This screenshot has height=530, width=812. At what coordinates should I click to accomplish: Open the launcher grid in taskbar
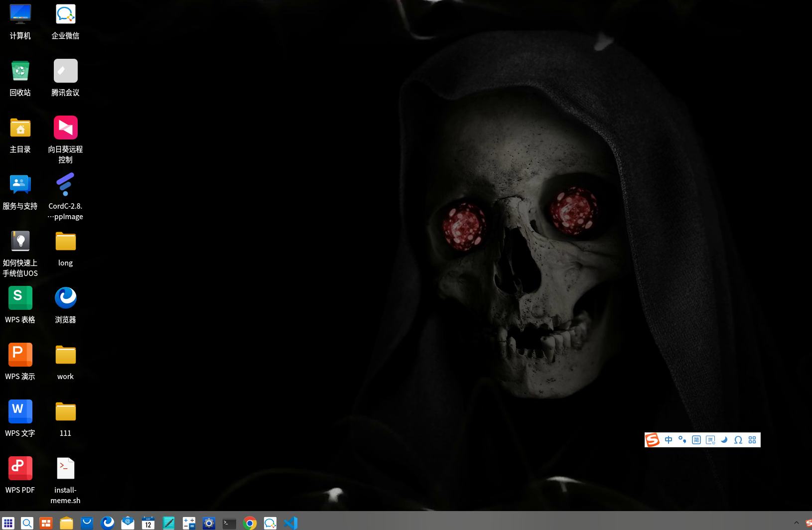(8, 523)
